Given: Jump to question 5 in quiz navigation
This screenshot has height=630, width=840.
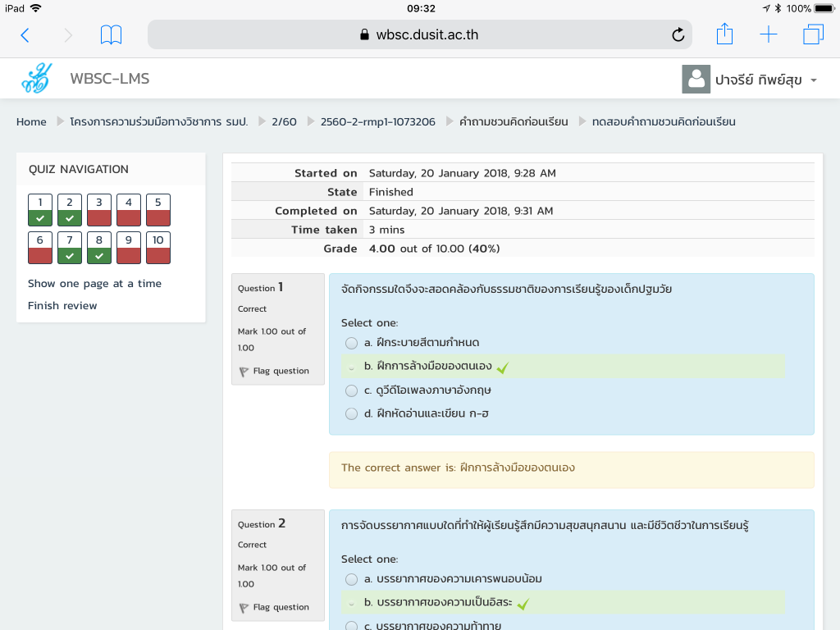Looking at the screenshot, I should point(158,210).
